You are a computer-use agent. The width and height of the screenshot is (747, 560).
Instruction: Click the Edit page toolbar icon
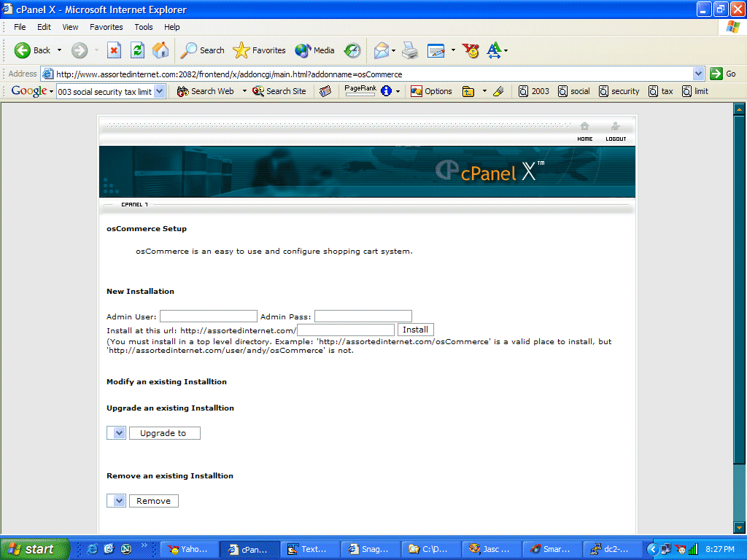436,50
